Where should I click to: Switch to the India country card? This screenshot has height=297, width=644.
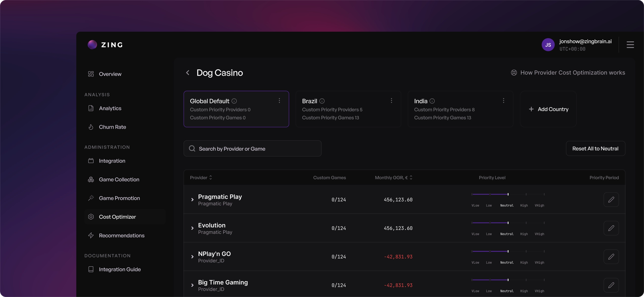(x=460, y=109)
